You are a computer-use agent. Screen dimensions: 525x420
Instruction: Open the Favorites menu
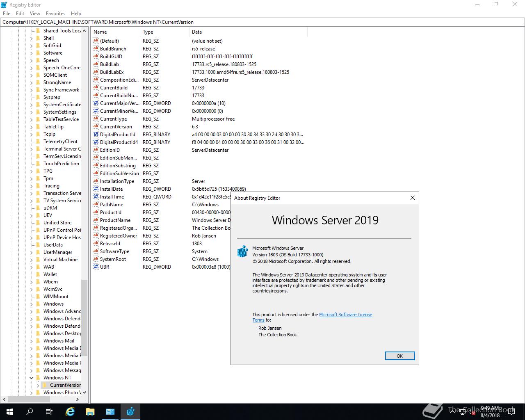(55, 13)
